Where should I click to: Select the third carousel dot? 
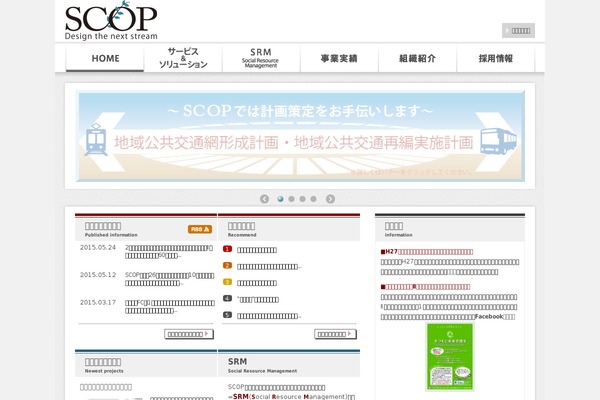pos(303,199)
